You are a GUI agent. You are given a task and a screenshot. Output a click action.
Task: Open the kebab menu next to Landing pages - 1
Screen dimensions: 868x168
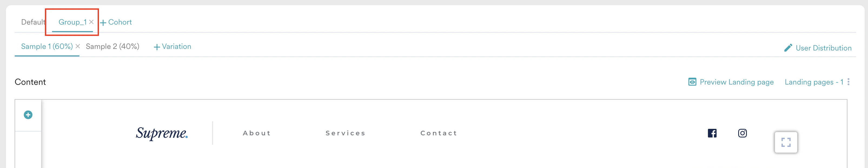[x=849, y=82]
